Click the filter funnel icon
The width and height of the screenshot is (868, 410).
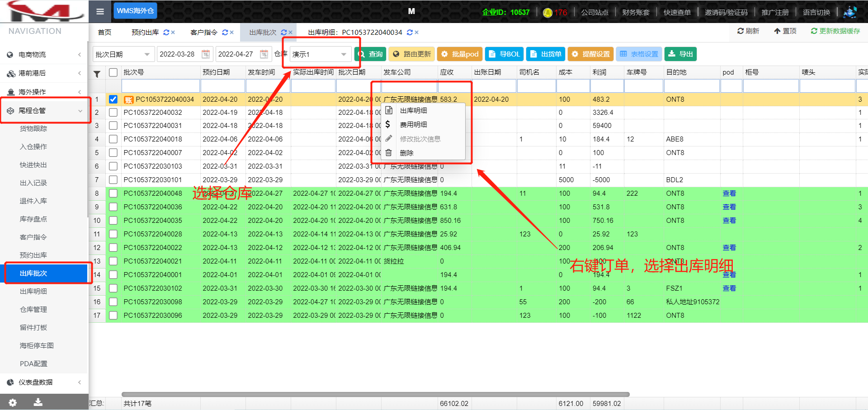pyautogui.click(x=97, y=74)
